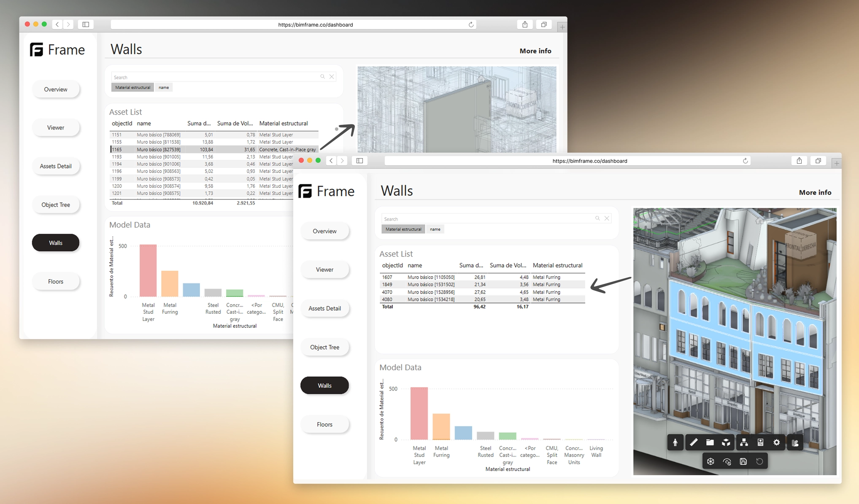This screenshot has width=859, height=504.
Task: Open the model hierarchy tool in the viewer
Action: (744, 442)
